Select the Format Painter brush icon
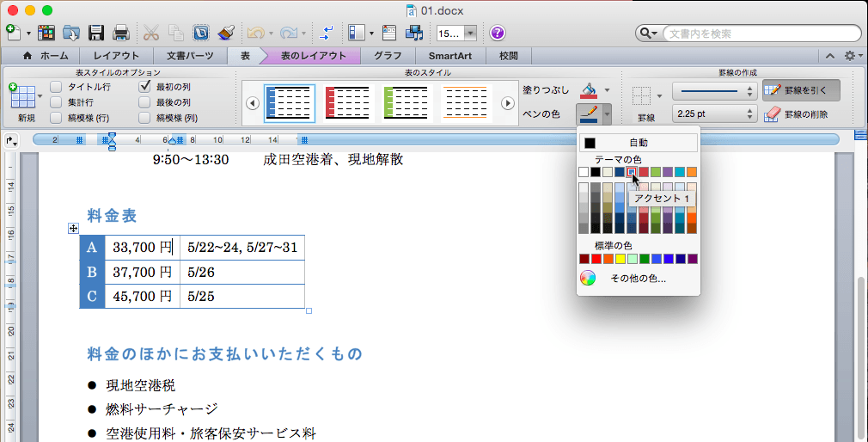The width and height of the screenshot is (868, 442). [x=226, y=34]
